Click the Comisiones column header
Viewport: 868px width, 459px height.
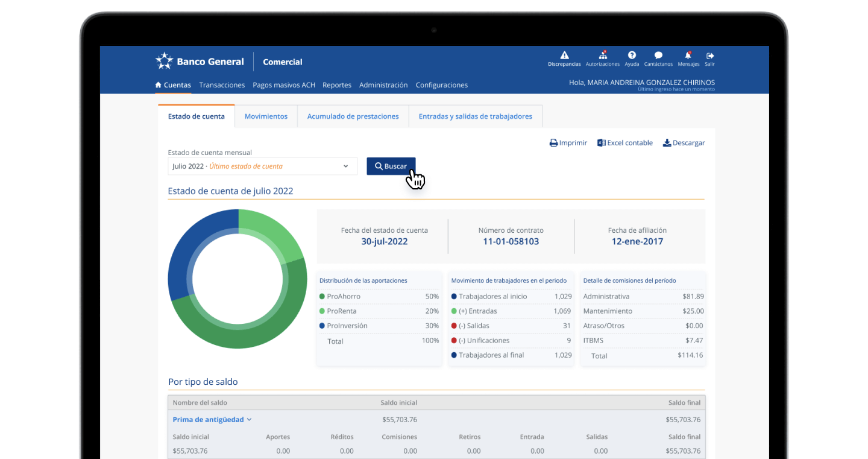point(399,437)
